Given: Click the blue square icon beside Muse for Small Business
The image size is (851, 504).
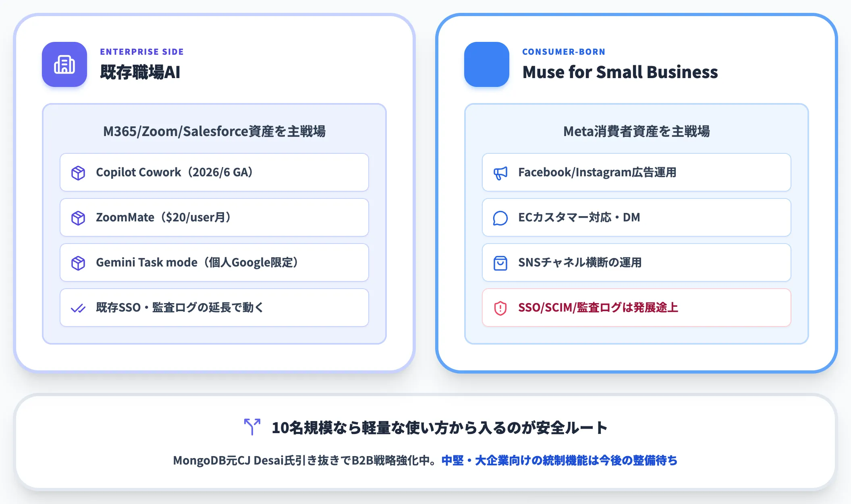Looking at the screenshot, I should (487, 64).
